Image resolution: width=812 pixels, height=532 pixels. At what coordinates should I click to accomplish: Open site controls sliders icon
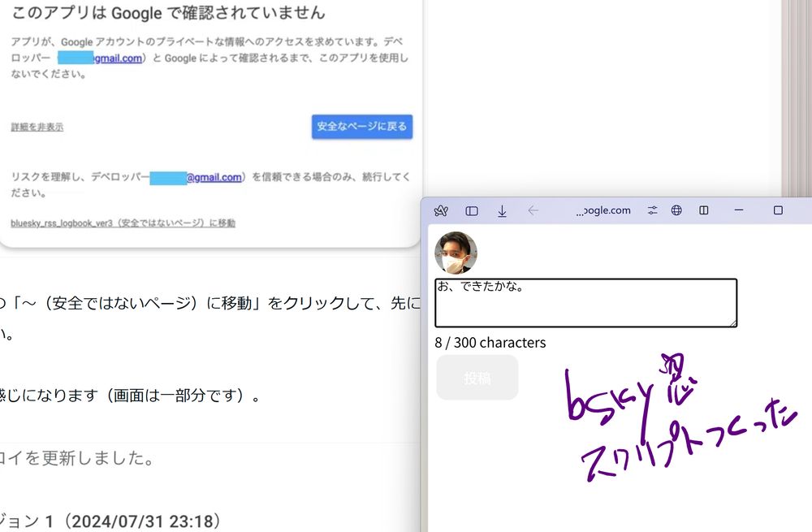[653, 210]
